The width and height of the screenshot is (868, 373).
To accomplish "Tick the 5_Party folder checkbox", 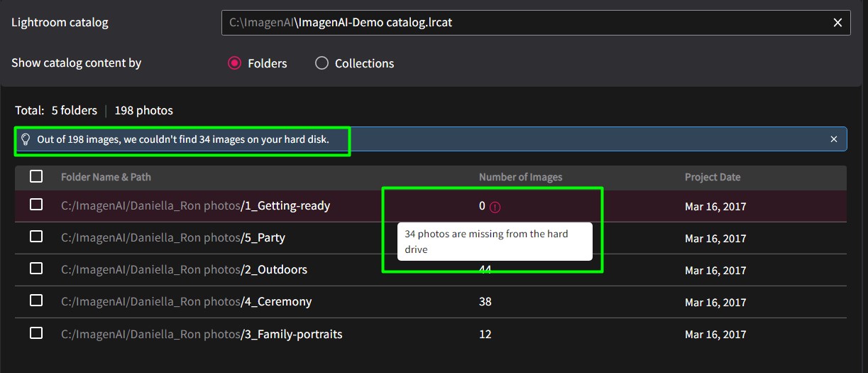I will tap(36, 237).
